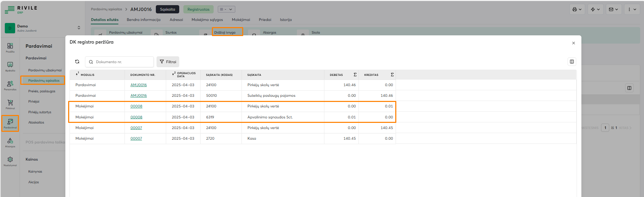644x197 pixels.
Task: Open document link 00008 in first highlighted row
Action: pyautogui.click(x=136, y=106)
